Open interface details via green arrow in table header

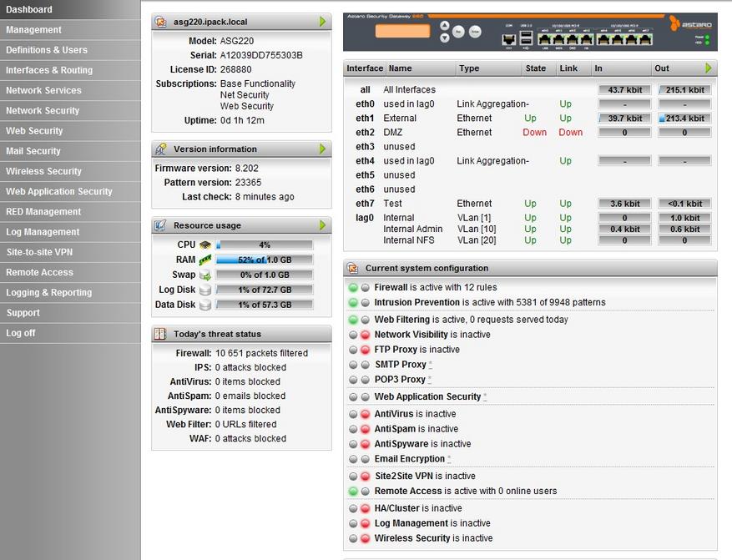pos(708,68)
